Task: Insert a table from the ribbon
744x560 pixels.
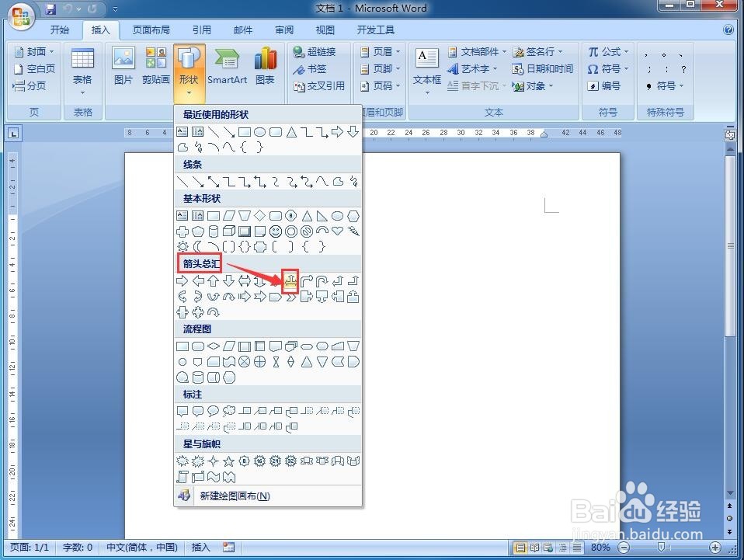Action: coord(82,72)
